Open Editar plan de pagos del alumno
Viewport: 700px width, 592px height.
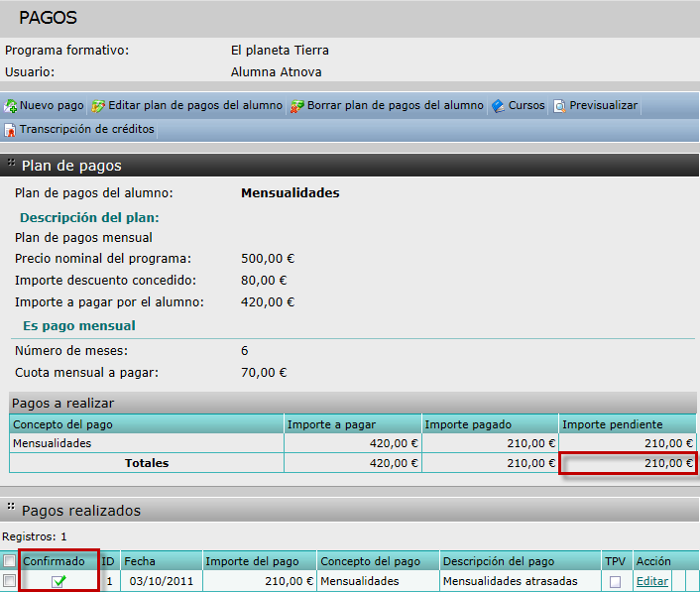click(x=195, y=105)
